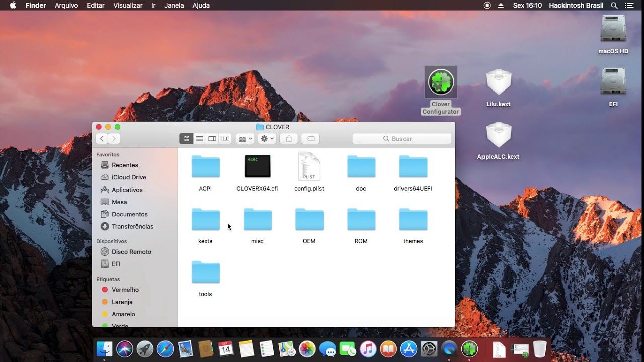Go back in Finder history

pos(102,138)
